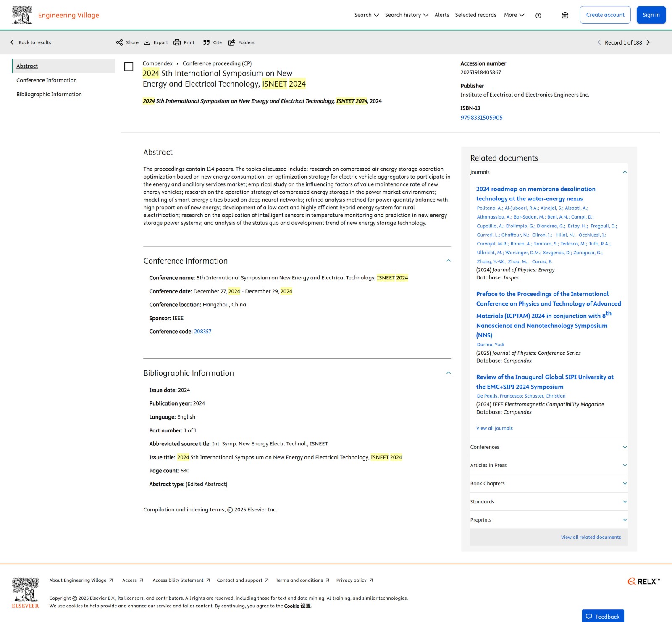The height and width of the screenshot is (622, 672).
Task: Click author Zhang, Y.-W.
Action: pyautogui.click(x=491, y=261)
